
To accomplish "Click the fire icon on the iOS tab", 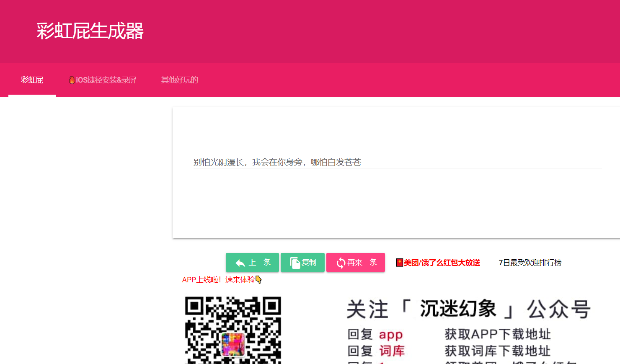I will (x=72, y=80).
